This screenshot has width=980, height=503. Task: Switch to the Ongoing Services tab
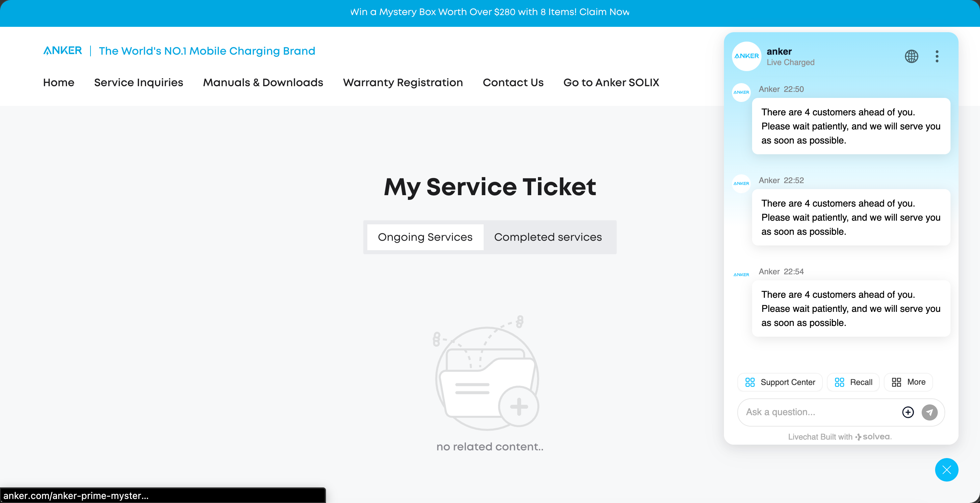point(425,237)
